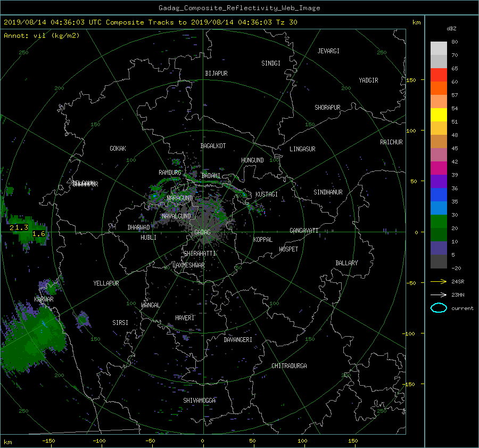Click the GADAG radar center label

[202, 232]
